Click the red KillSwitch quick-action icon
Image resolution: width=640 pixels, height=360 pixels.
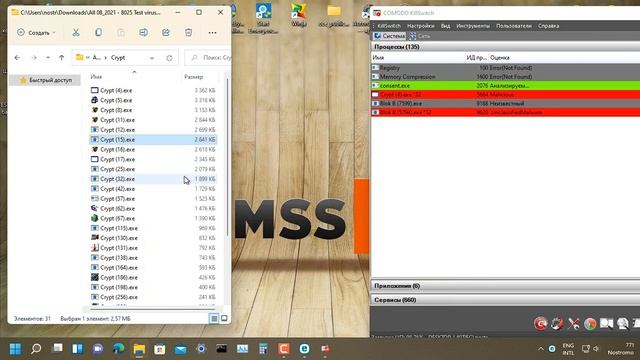coord(541,323)
